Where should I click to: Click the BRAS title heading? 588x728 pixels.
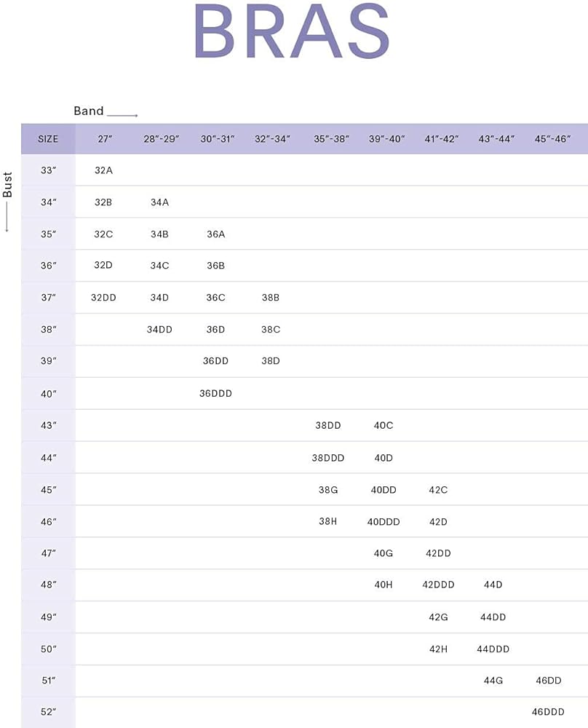292,33
